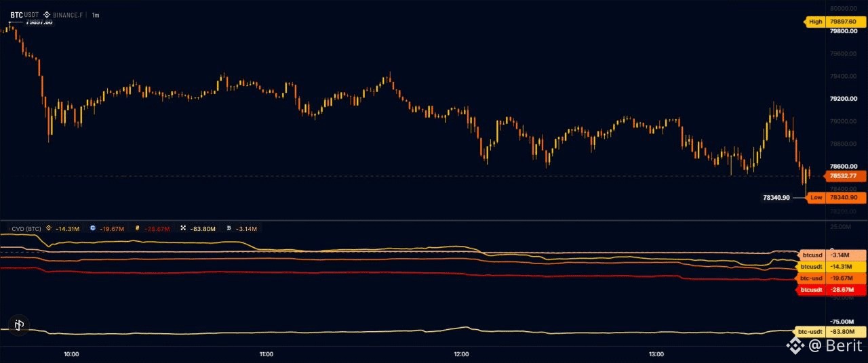Click the 10:00 time axis label
Screen dimensions: 868x363
pos(71,354)
